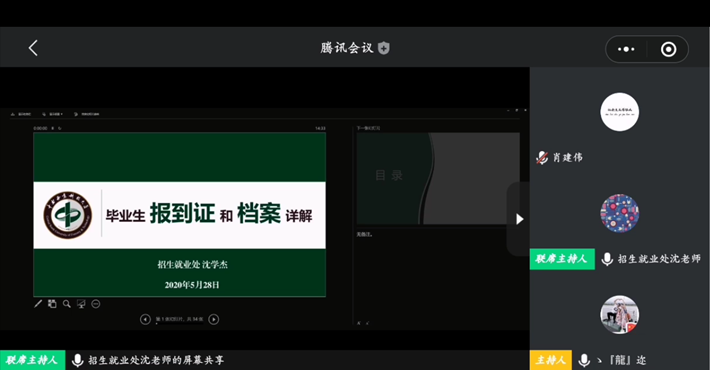The height and width of the screenshot is (370, 710).
Task: Tap microphone icon next to 『龍』迩
Action: pos(584,360)
